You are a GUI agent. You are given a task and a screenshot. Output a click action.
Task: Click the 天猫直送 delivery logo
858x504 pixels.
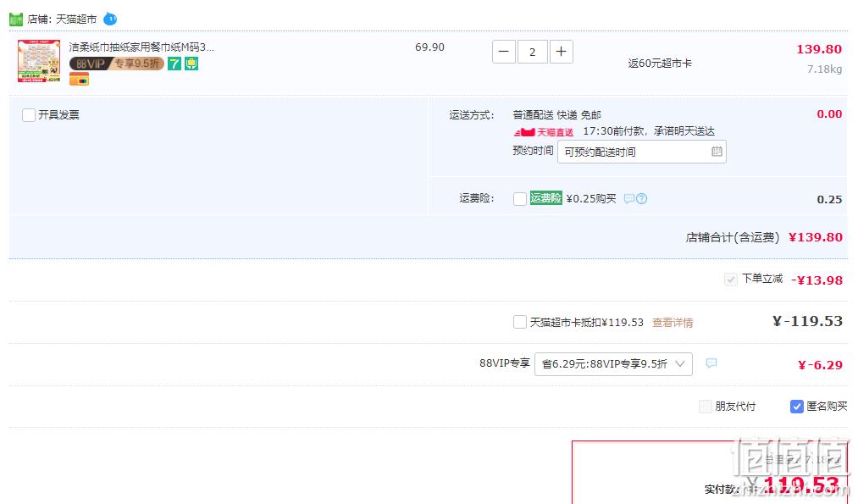point(544,132)
